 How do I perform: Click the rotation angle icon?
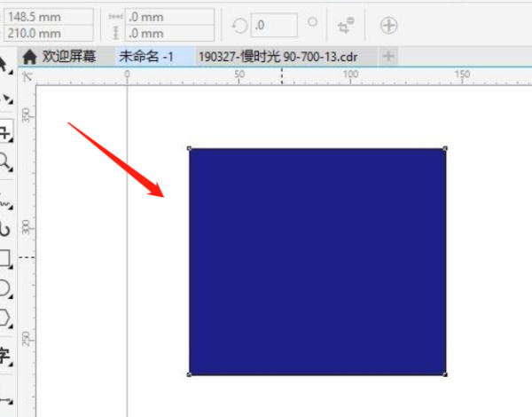pyautogui.click(x=239, y=26)
